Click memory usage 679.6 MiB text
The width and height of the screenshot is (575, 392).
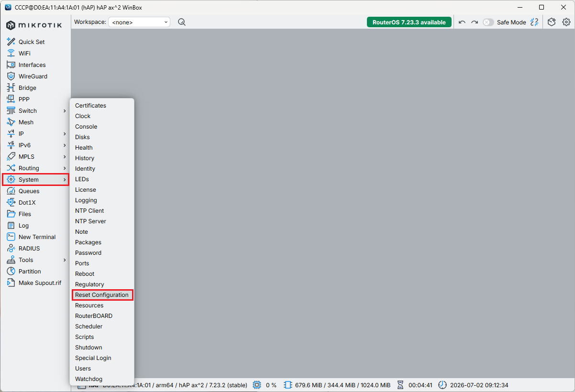[343, 385]
